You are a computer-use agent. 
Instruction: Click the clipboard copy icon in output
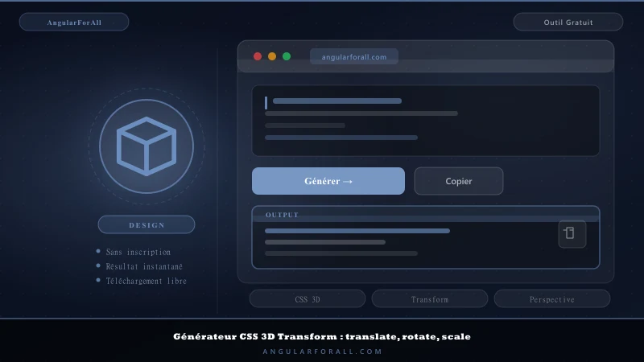[572, 234]
